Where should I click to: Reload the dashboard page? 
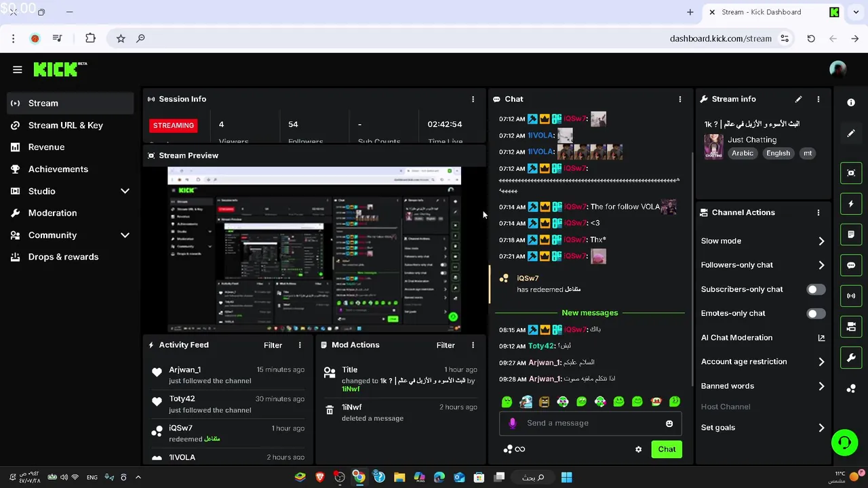[811, 39]
